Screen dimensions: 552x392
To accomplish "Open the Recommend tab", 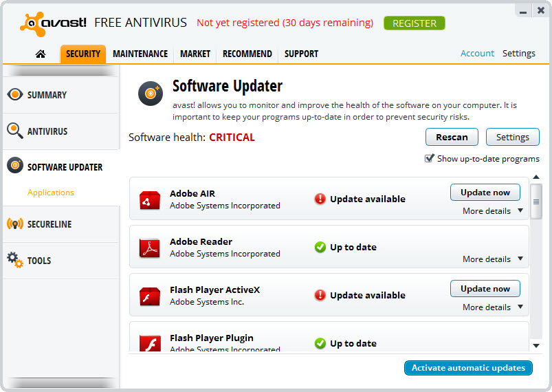I will (x=247, y=54).
